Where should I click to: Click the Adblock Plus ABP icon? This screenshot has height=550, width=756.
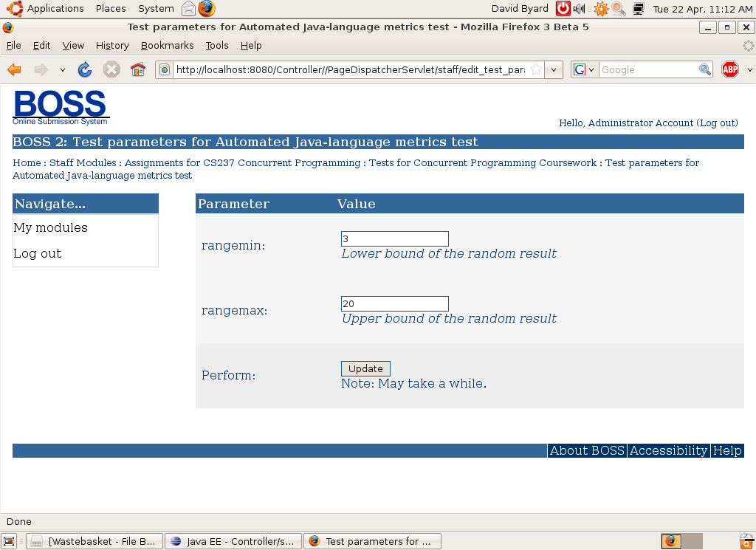point(730,69)
